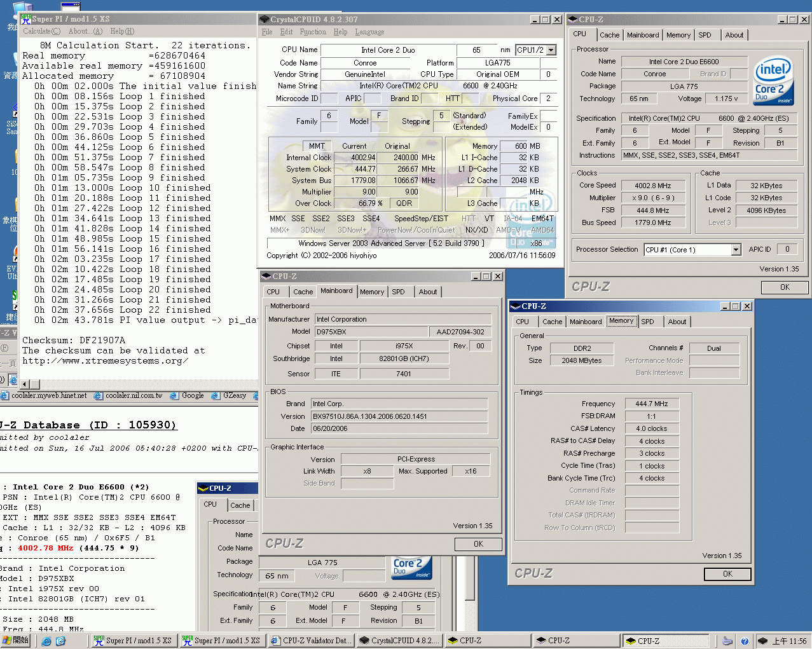Click the Database ID : 105930 heading

[88, 425]
